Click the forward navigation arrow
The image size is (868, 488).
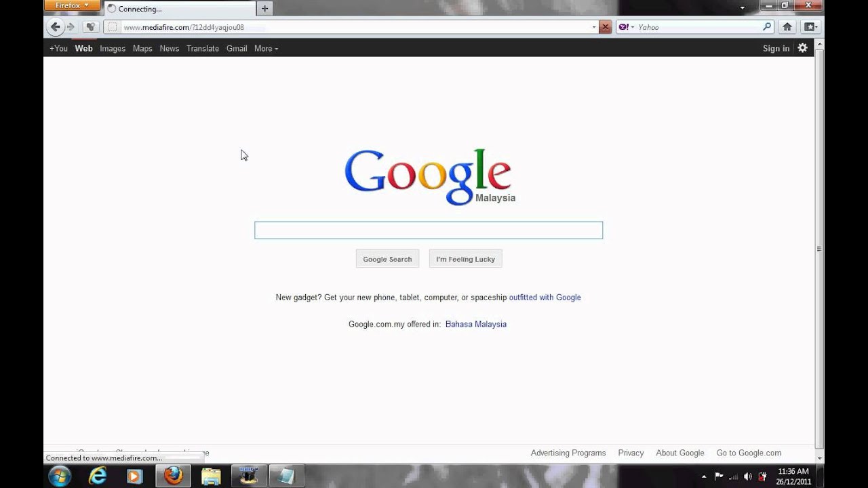tap(71, 27)
